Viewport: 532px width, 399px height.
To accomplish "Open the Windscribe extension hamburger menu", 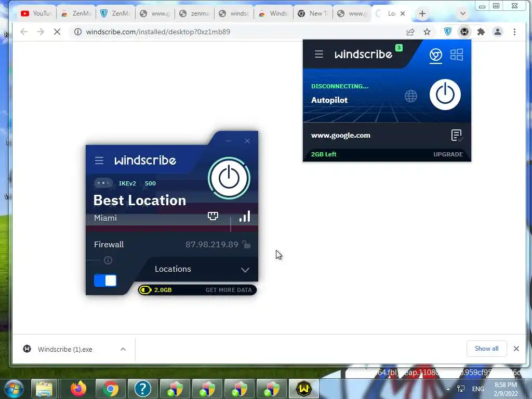I will [x=319, y=54].
